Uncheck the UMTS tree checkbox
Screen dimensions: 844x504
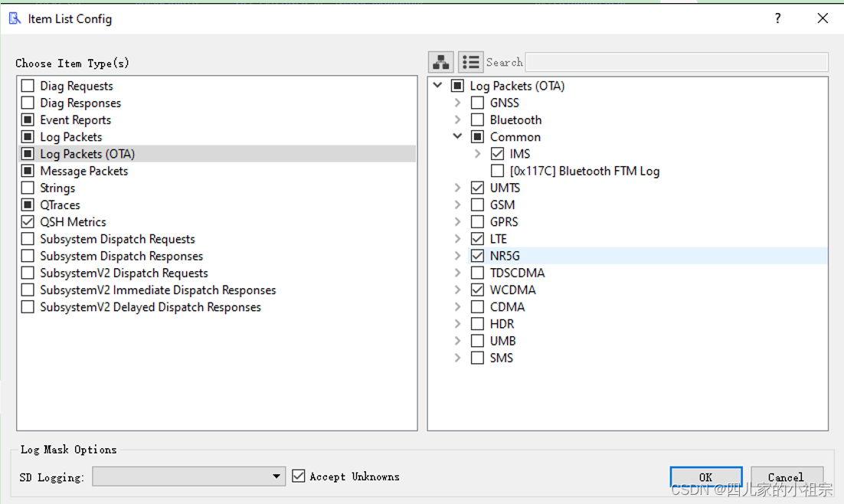coord(477,188)
